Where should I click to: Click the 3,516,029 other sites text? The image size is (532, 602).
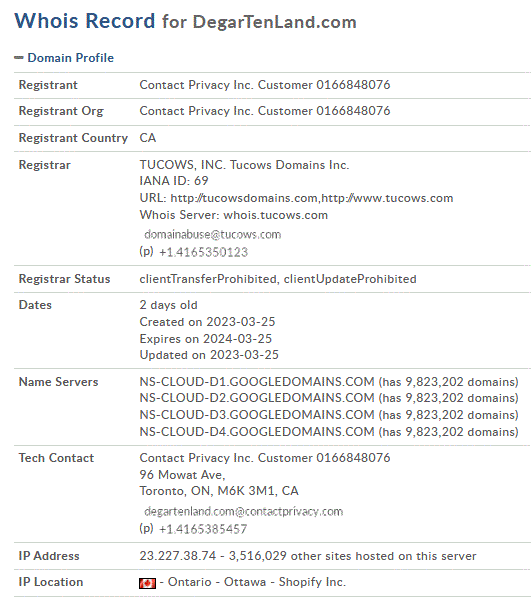pyautogui.click(x=352, y=556)
